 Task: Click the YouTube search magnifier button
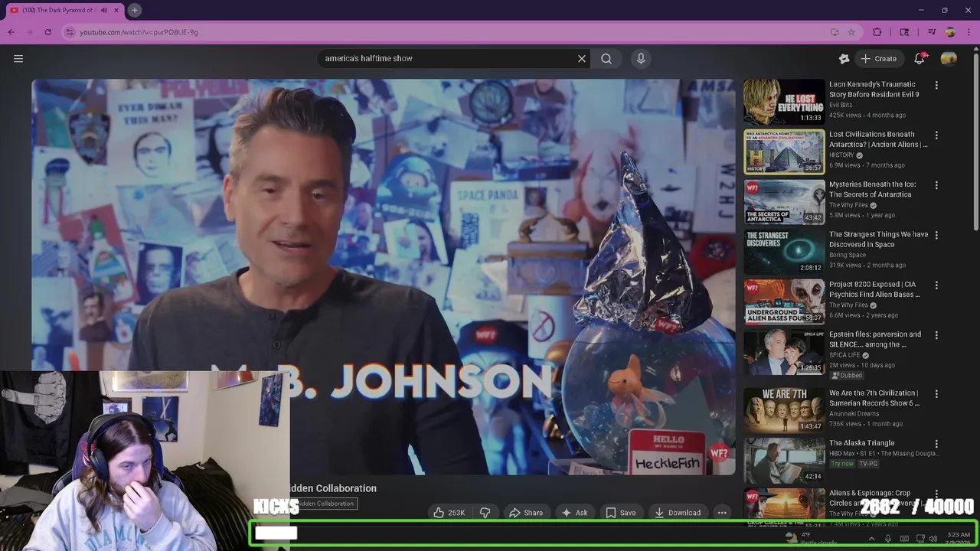click(x=606, y=58)
